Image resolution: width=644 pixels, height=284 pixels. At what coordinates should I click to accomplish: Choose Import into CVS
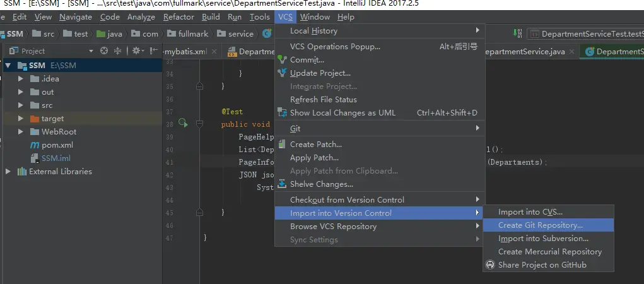[x=548, y=212]
